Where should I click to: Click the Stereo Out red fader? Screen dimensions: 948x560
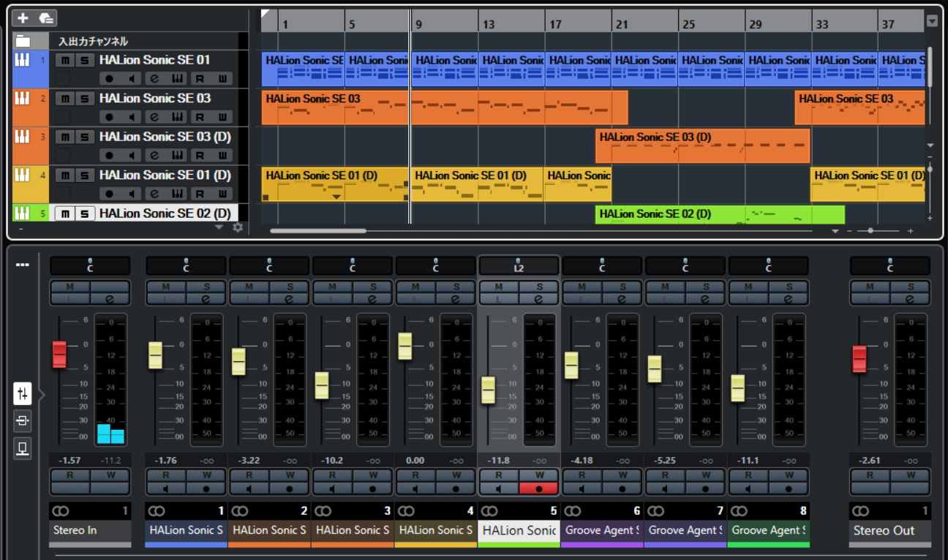[859, 360]
